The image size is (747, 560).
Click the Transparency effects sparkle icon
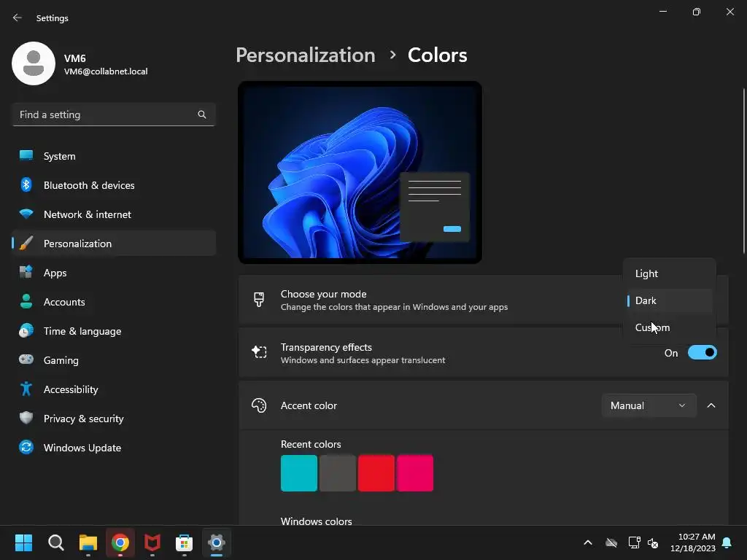pyautogui.click(x=259, y=352)
